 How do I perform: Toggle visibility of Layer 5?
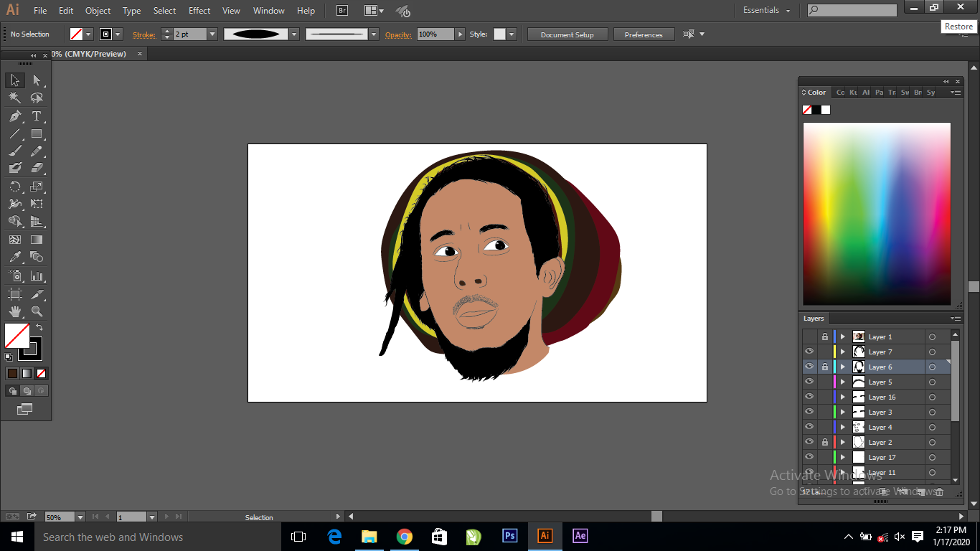809,382
